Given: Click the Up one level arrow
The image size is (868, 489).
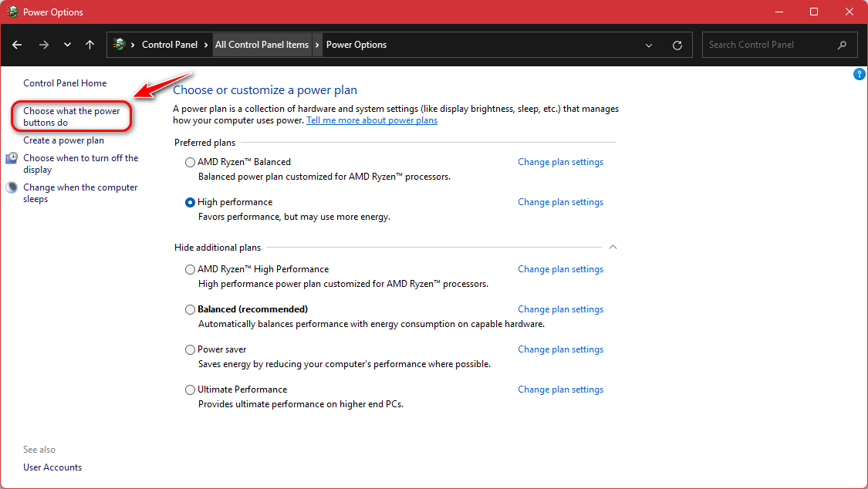Looking at the screenshot, I should [x=90, y=45].
